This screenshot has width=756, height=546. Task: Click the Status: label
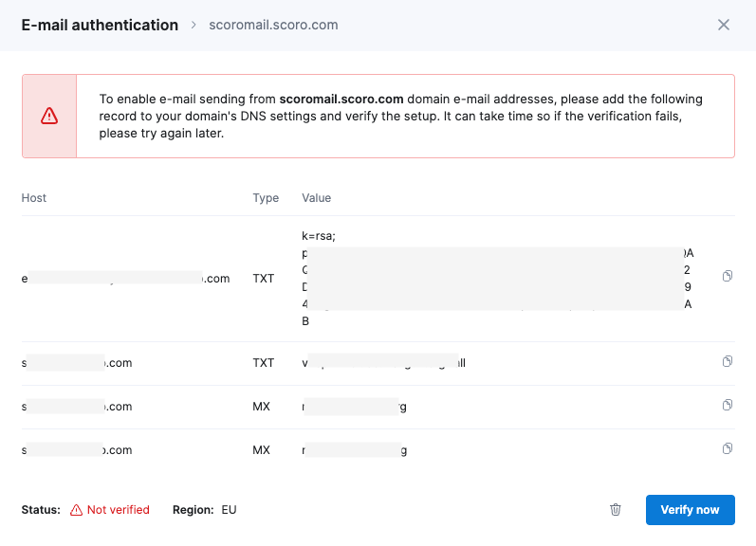41,509
